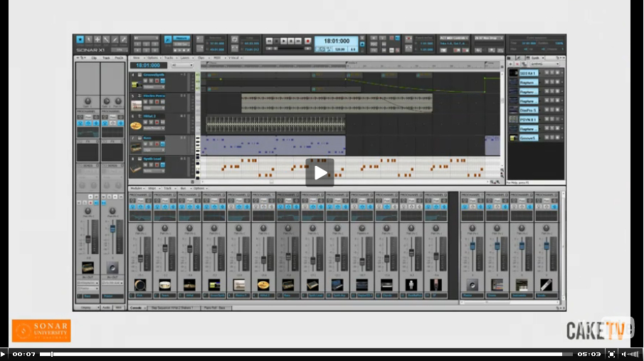Click the Master bus speaker icon
Viewport: 644px width, 361px height.
473,285
